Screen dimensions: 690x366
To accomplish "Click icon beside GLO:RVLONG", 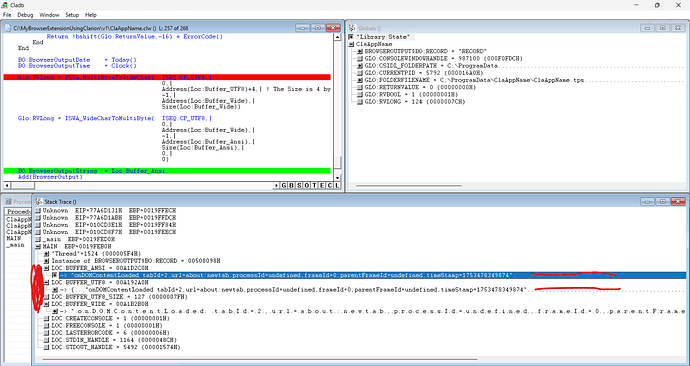I will [x=360, y=102].
